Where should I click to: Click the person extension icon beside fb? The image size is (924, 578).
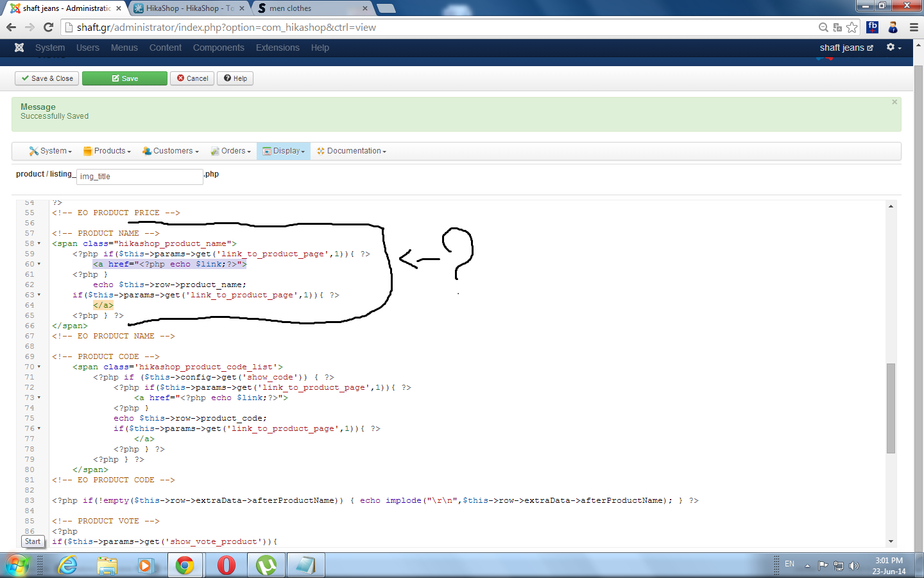pyautogui.click(x=893, y=27)
